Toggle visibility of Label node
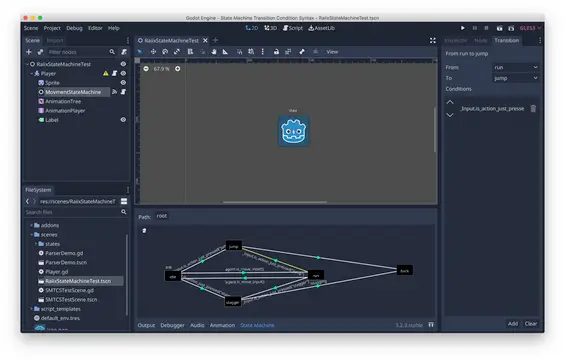This screenshot has height=360, width=565. 123,120
